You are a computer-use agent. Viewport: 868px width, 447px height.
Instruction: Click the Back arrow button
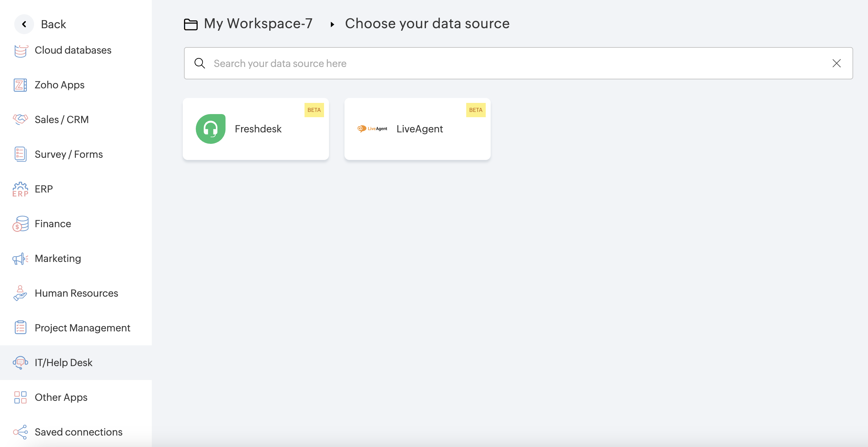[24, 24]
